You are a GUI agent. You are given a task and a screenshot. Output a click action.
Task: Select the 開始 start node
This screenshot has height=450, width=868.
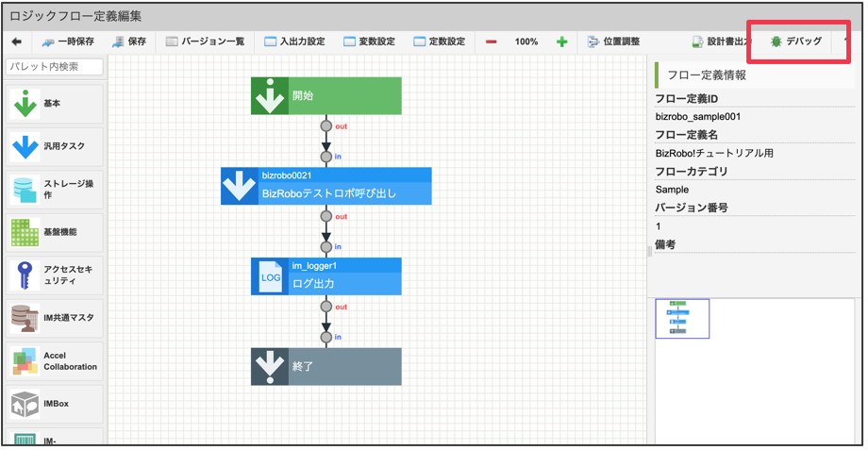click(x=326, y=96)
